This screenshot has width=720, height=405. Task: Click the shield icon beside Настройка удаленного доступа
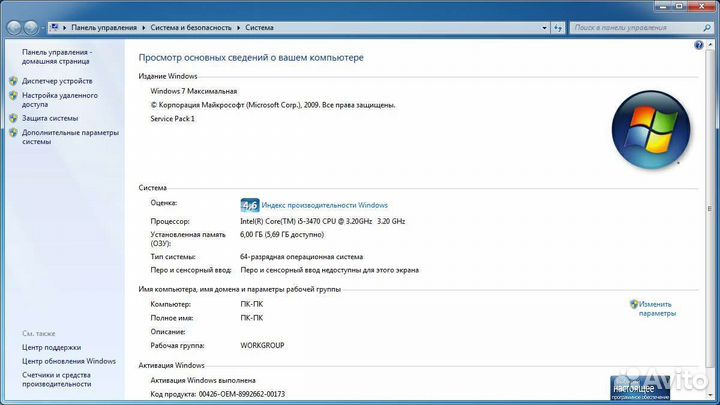click(x=13, y=96)
